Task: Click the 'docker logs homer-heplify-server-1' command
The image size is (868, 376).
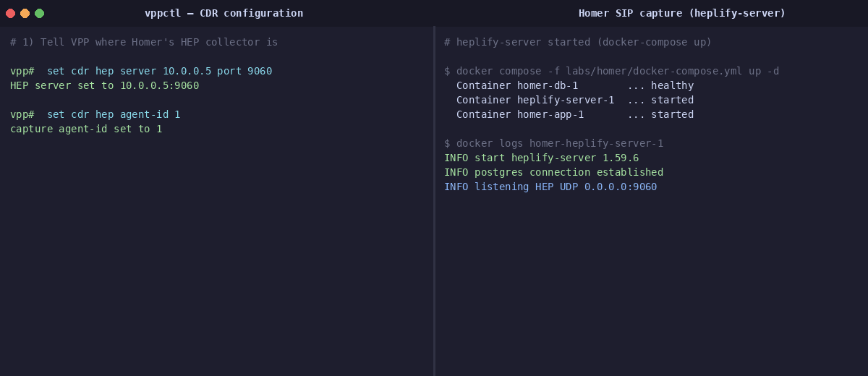Action: pos(560,143)
